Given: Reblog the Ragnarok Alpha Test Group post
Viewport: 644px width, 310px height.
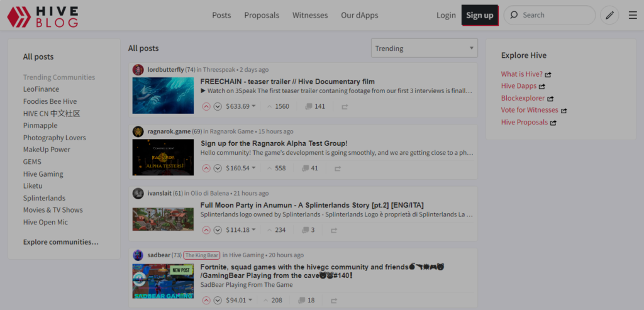Looking at the screenshot, I should 338,169.
